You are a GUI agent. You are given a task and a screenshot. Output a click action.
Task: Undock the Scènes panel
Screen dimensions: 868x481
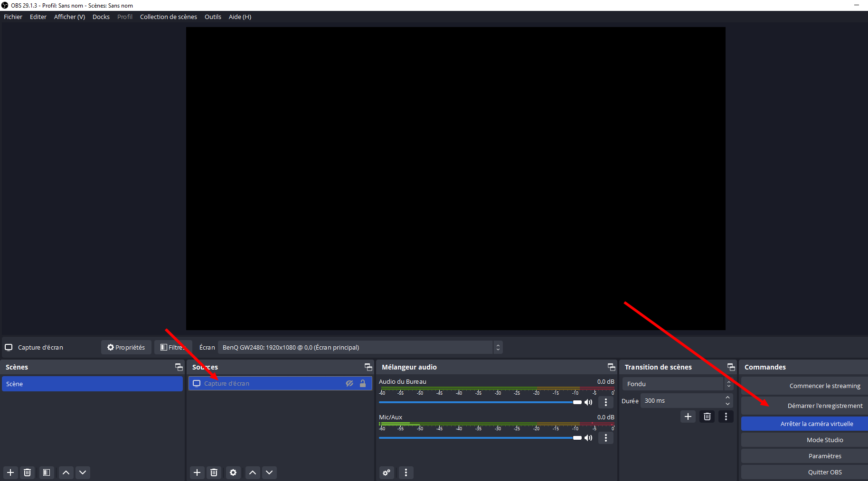pos(179,367)
